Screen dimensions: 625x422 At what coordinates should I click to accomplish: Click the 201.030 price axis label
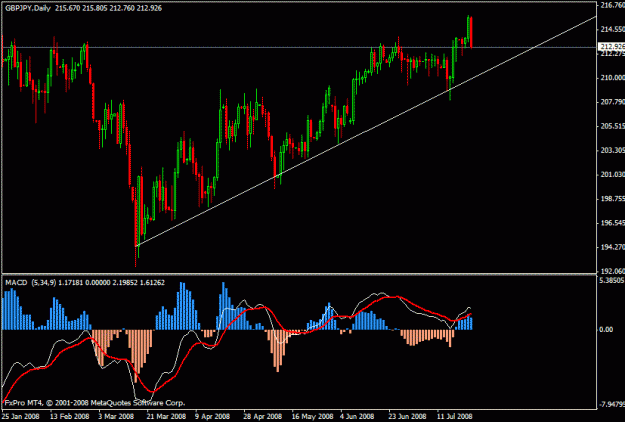pyautogui.click(x=612, y=175)
